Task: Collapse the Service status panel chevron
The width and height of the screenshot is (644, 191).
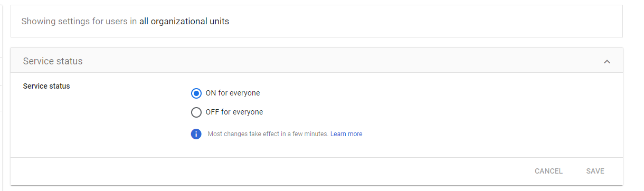Action: (607, 62)
